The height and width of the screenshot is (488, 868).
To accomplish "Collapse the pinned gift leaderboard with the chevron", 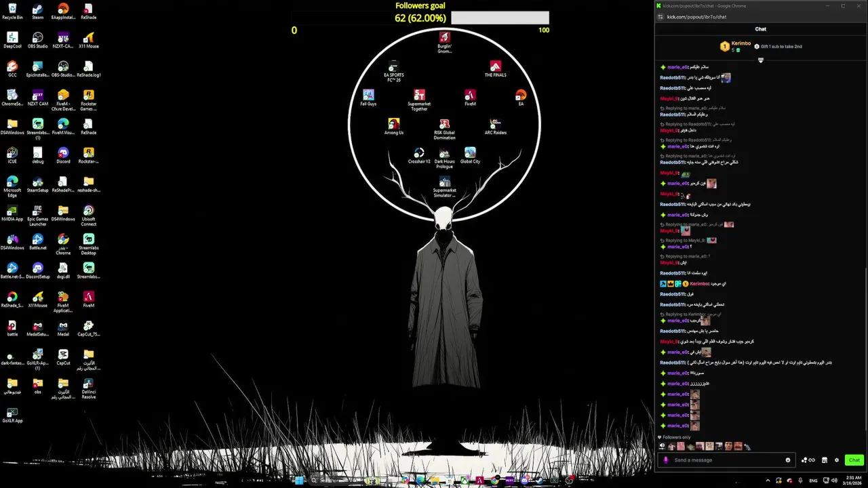I will pyautogui.click(x=761, y=60).
